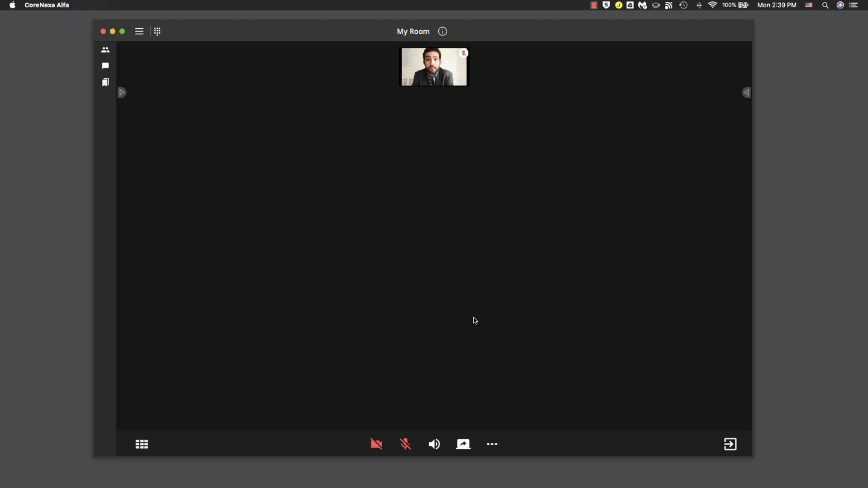Unmute the microphone

[405, 444]
